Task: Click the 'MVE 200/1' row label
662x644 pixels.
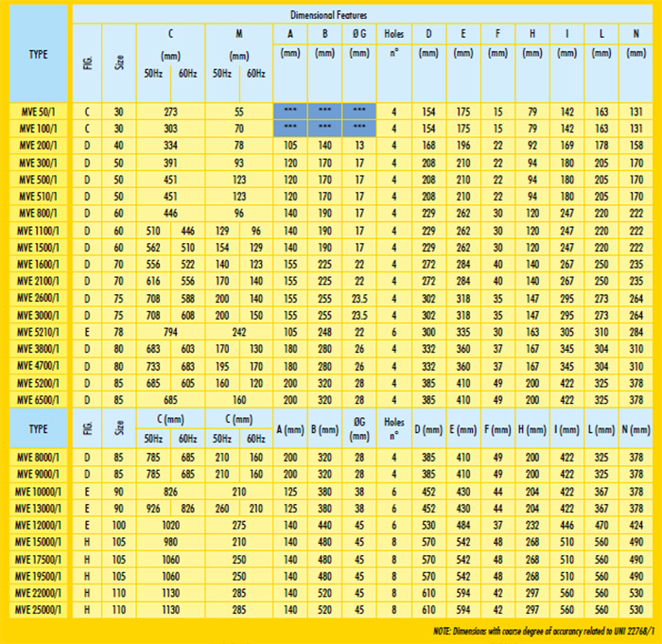Action: 38,146
